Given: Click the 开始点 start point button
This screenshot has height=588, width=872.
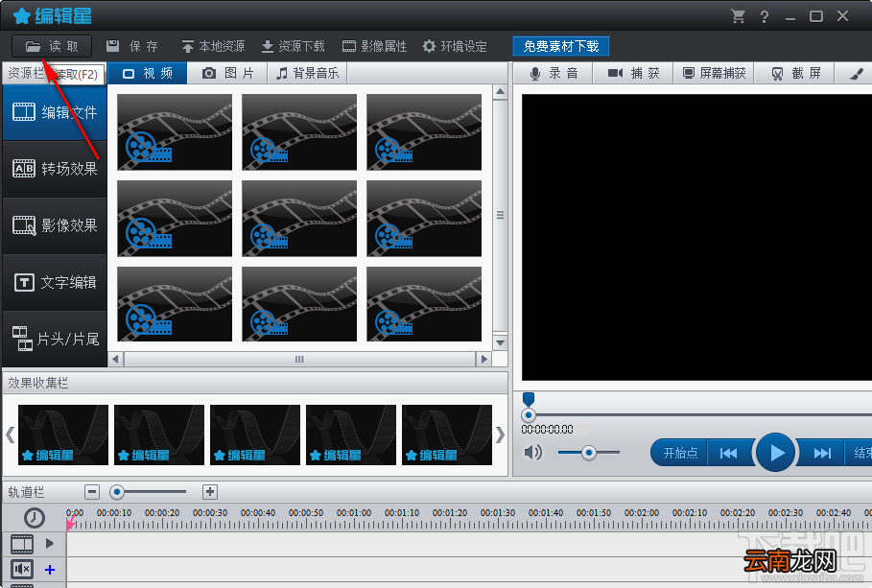Looking at the screenshot, I should [680, 453].
